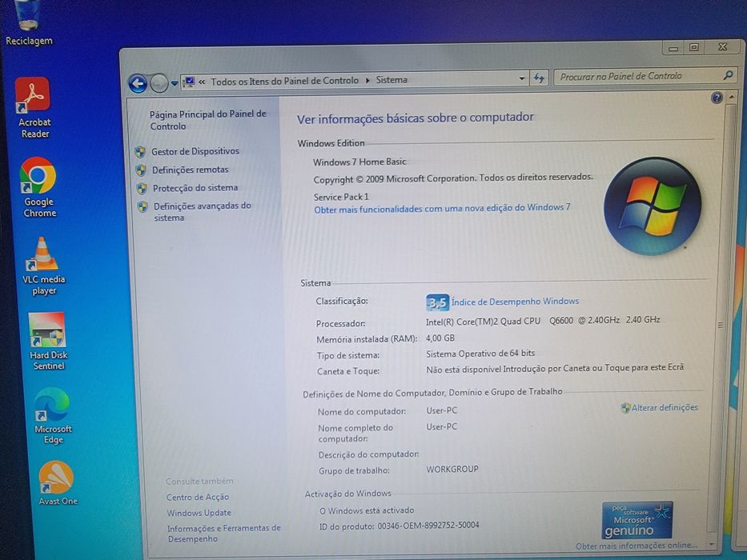Click shield icon beside Protecção do sistema
The width and height of the screenshot is (747, 560).
[142, 189]
